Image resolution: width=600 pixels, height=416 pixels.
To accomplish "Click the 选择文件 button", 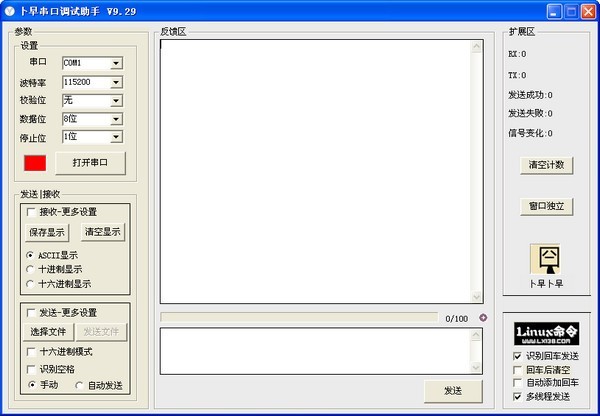I will coord(48,332).
